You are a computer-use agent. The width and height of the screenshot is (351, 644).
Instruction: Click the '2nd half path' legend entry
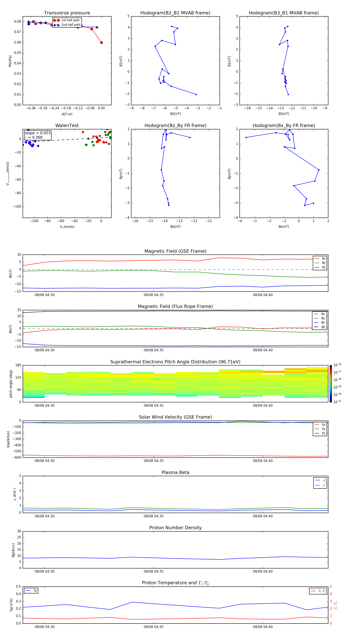pyautogui.click(x=67, y=25)
